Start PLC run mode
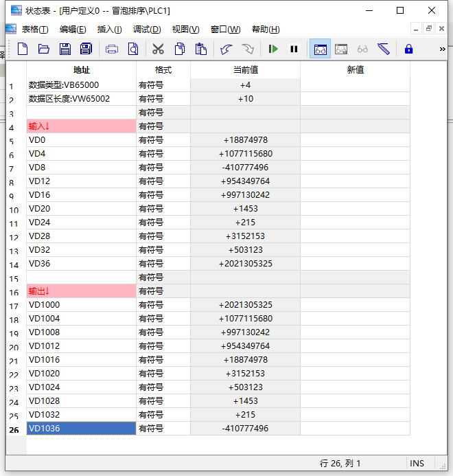 pyautogui.click(x=273, y=49)
